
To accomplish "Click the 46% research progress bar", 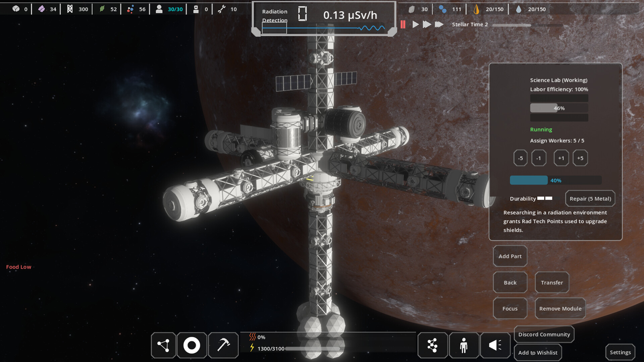I will click(559, 108).
